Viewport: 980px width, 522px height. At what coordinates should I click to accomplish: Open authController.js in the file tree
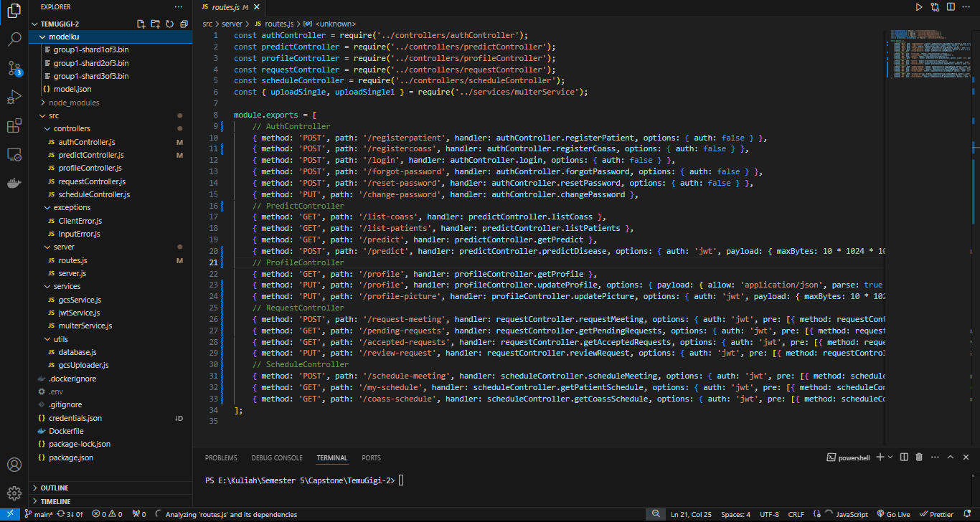pyautogui.click(x=87, y=142)
